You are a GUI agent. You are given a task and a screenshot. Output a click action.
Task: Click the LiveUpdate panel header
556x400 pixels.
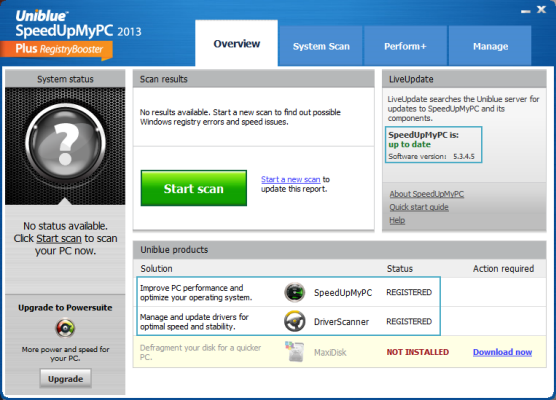pos(464,79)
